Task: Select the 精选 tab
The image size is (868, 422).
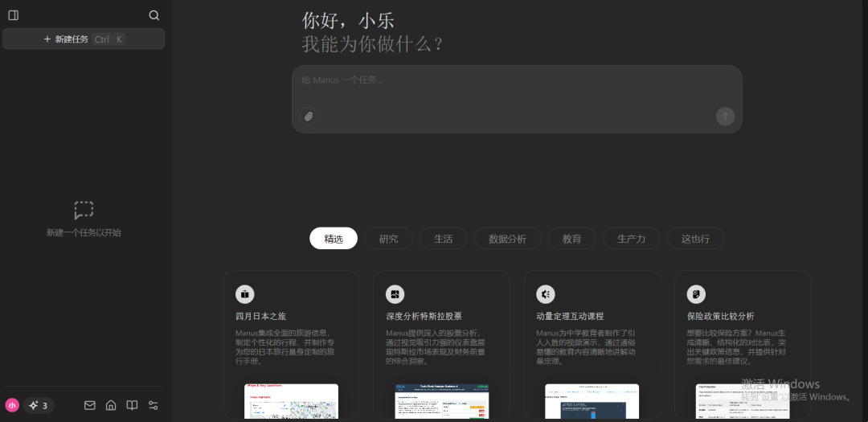Action: [334, 239]
